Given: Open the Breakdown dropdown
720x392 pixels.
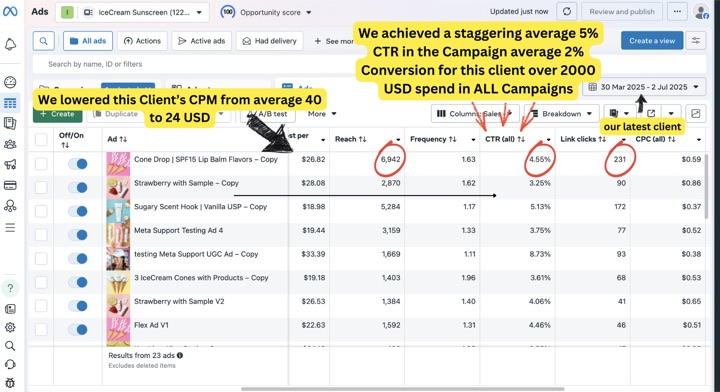Looking at the screenshot, I should 561,113.
